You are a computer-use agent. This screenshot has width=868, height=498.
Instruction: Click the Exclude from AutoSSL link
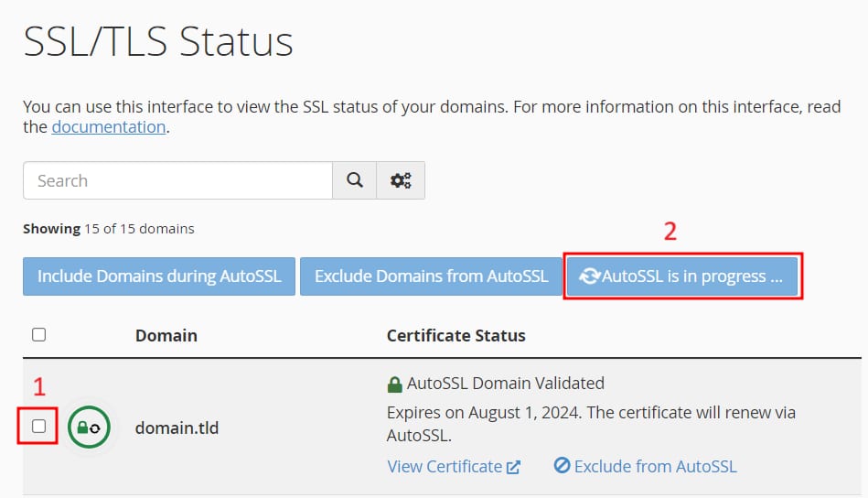pos(655,467)
